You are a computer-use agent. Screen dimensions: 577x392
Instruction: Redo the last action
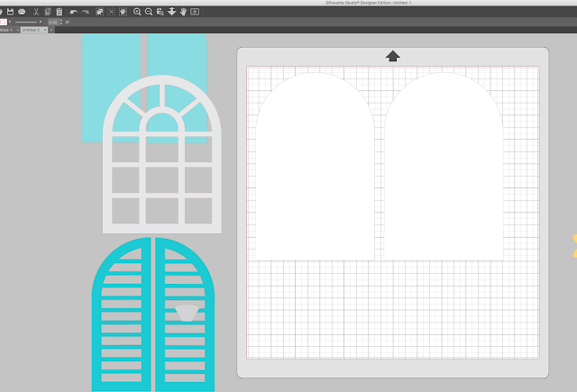pyautogui.click(x=86, y=12)
